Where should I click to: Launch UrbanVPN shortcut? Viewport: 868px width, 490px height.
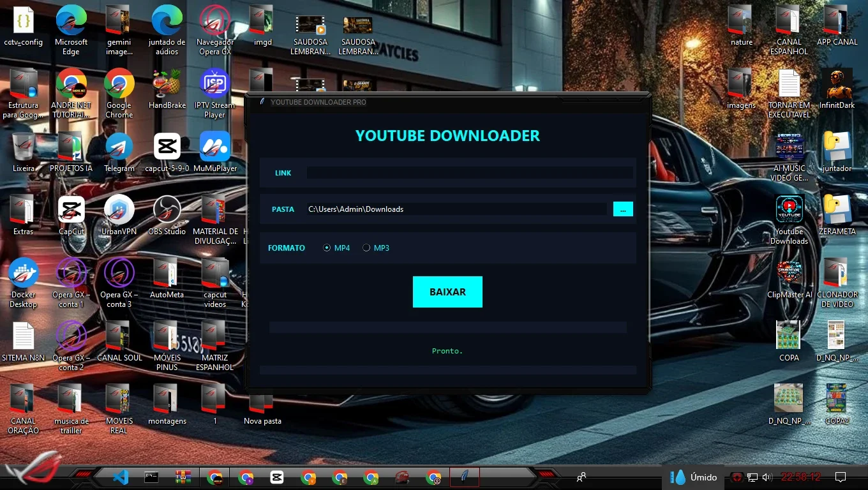pyautogui.click(x=119, y=216)
